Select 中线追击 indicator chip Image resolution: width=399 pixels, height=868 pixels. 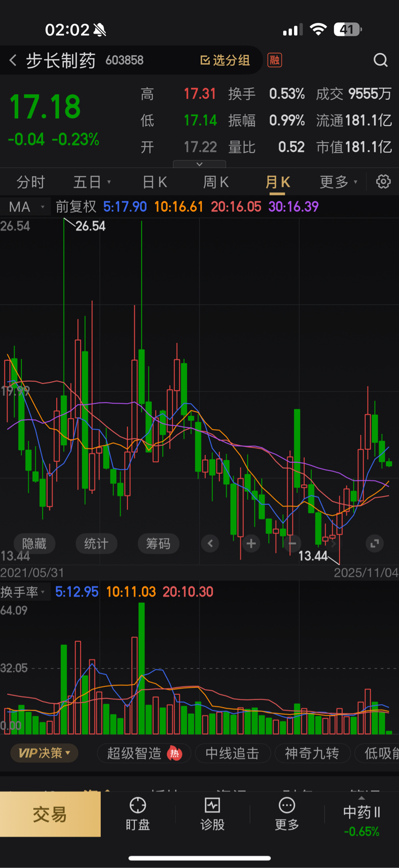point(232,753)
